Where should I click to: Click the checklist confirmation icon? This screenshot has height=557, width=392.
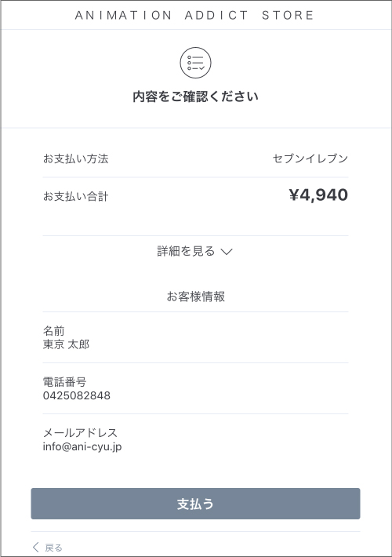point(195,63)
